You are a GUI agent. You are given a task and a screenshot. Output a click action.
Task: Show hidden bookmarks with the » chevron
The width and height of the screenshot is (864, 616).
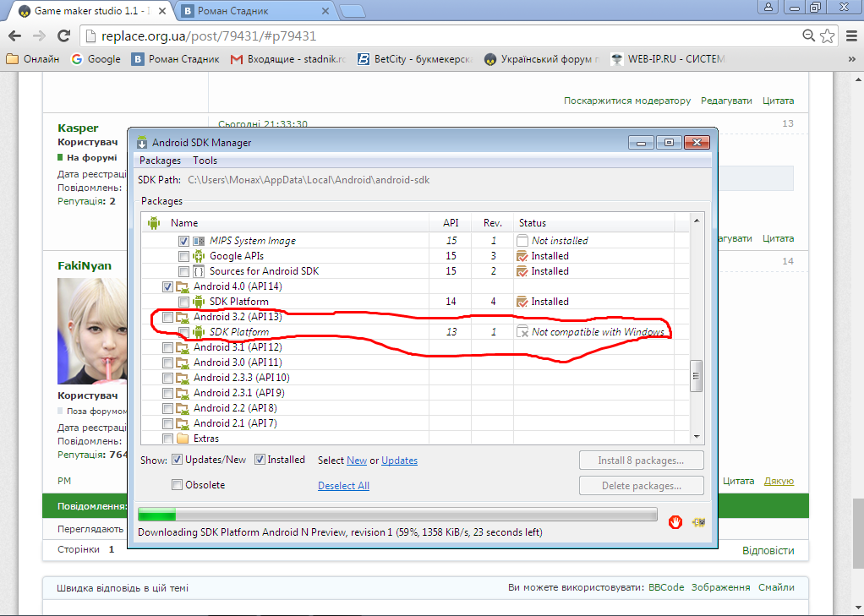(852, 59)
